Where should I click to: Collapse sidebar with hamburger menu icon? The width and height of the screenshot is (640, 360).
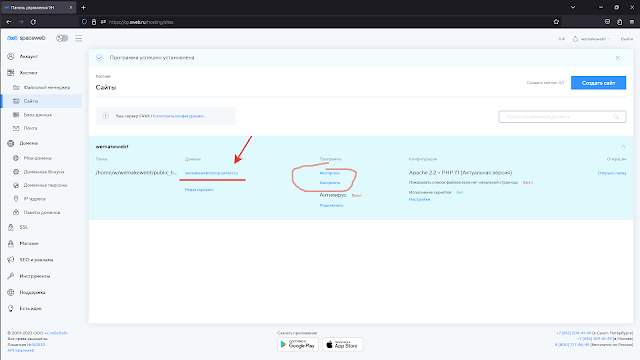tap(79, 38)
